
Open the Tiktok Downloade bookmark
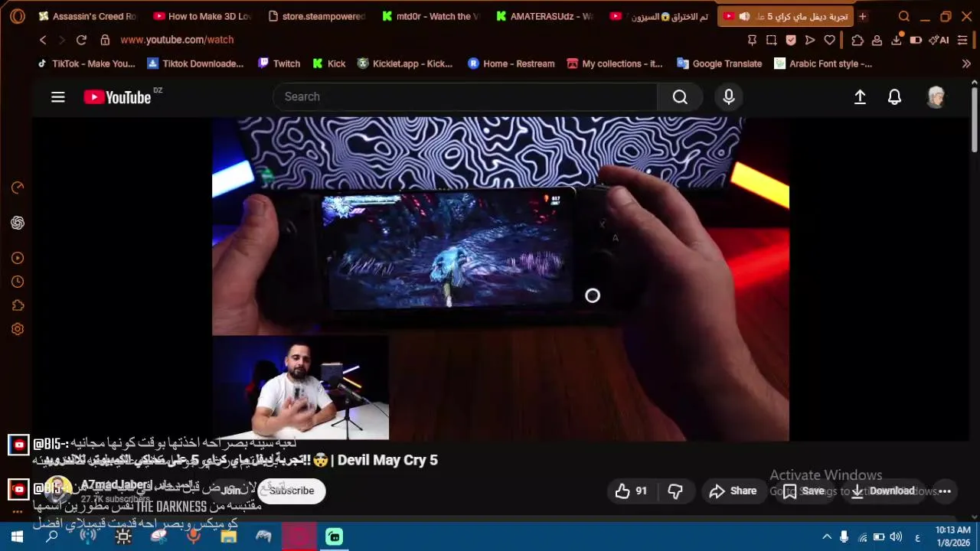pyautogui.click(x=195, y=64)
